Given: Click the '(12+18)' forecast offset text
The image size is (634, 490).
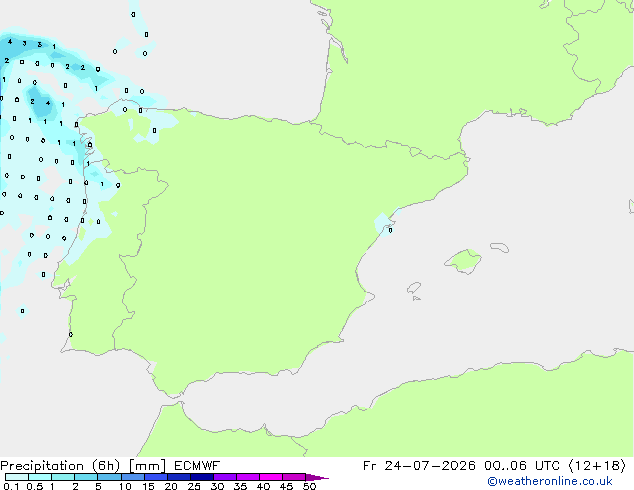Looking at the screenshot, I should coord(597,466).
